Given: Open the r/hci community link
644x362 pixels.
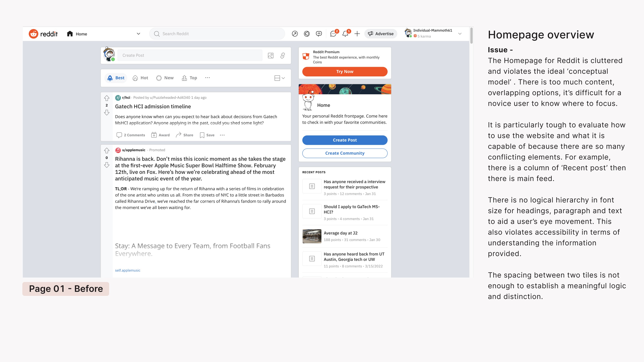Looking at the screenshot, I should tap(126, 98).
